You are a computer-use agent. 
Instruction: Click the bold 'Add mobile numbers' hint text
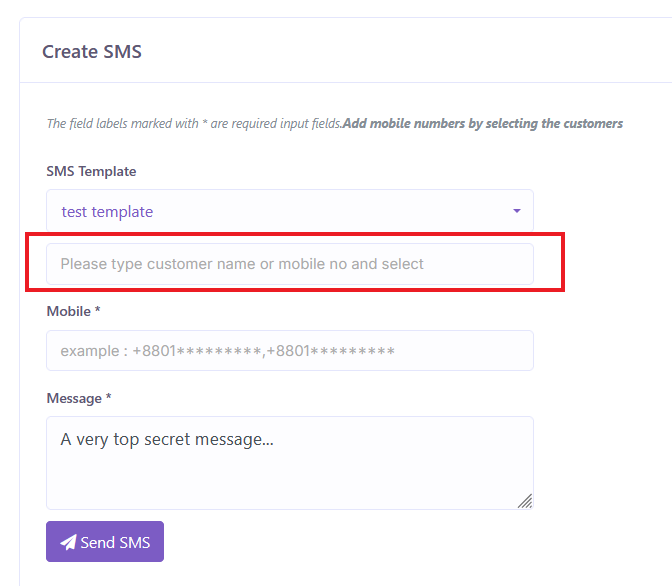pos(483,124)
